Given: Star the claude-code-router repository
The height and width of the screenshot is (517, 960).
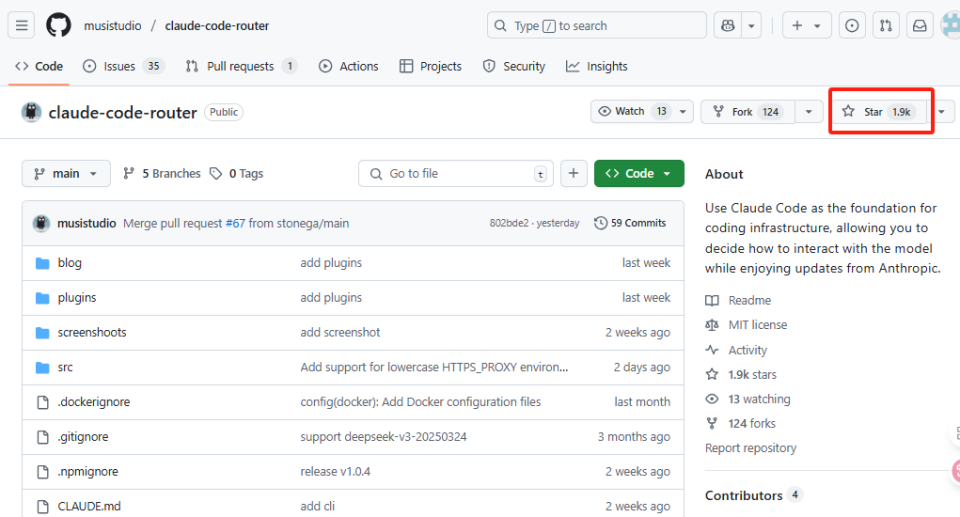Looking at the screenshot, I should pos(876,112).
